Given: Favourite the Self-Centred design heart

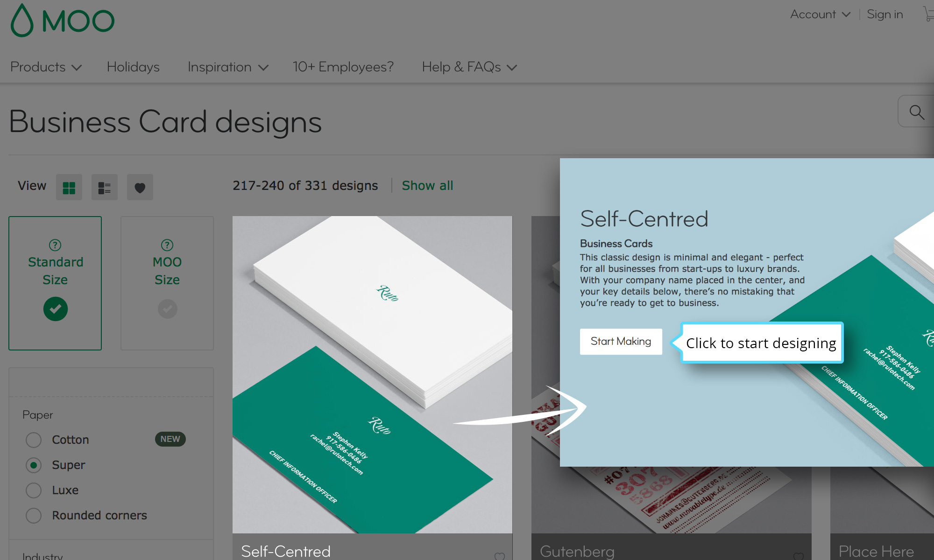Looking at the screenshot, I should [500, 556].
